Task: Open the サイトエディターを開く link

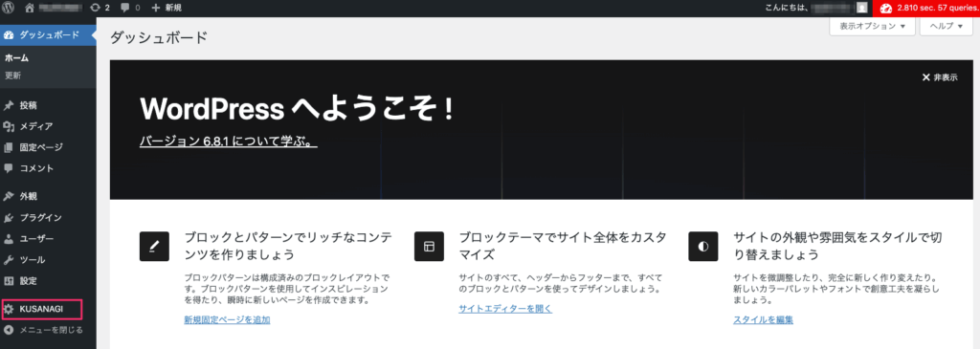Action: [505, 309]
